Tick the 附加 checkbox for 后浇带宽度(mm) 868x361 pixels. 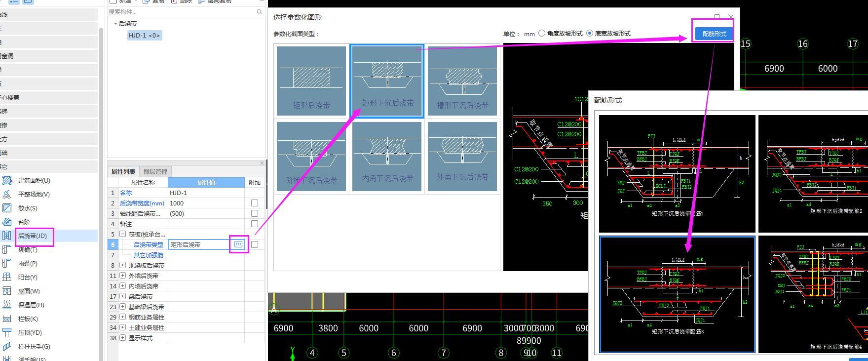(255, 203)
